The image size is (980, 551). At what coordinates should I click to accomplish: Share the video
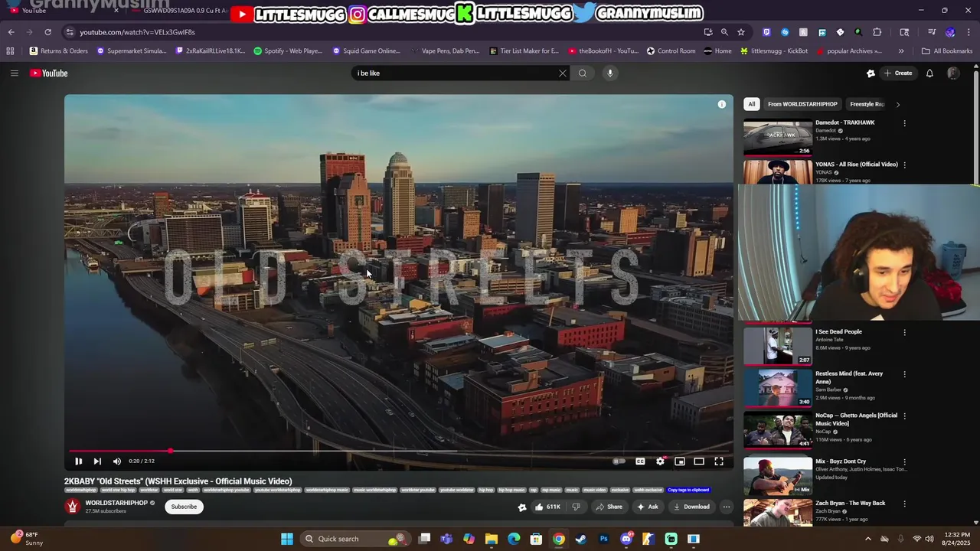[x=609, y=507]
